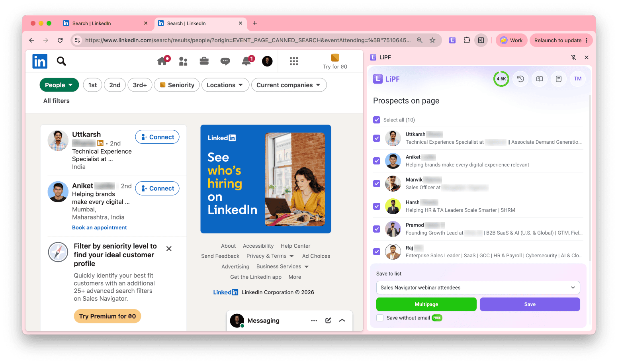The height and width of the screenshot is (364, 618).
Task: Expand the Business Services footer menu
Action: coord(283,266)
